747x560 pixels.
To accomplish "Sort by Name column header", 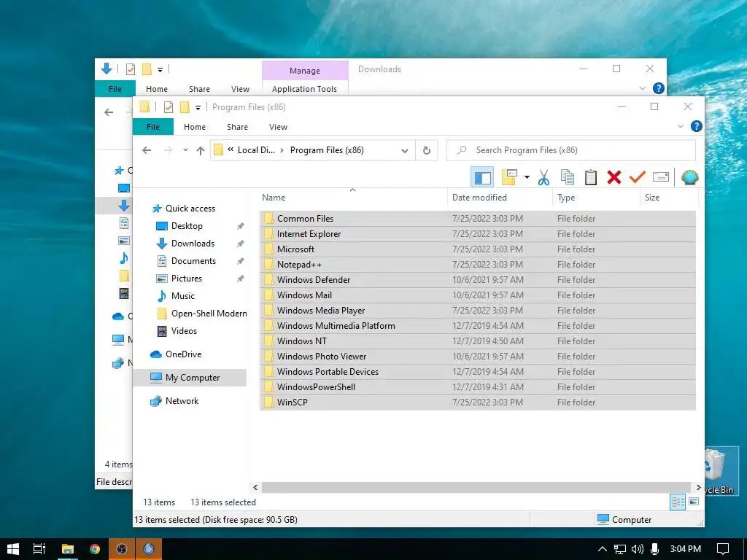I will [352, 198].
